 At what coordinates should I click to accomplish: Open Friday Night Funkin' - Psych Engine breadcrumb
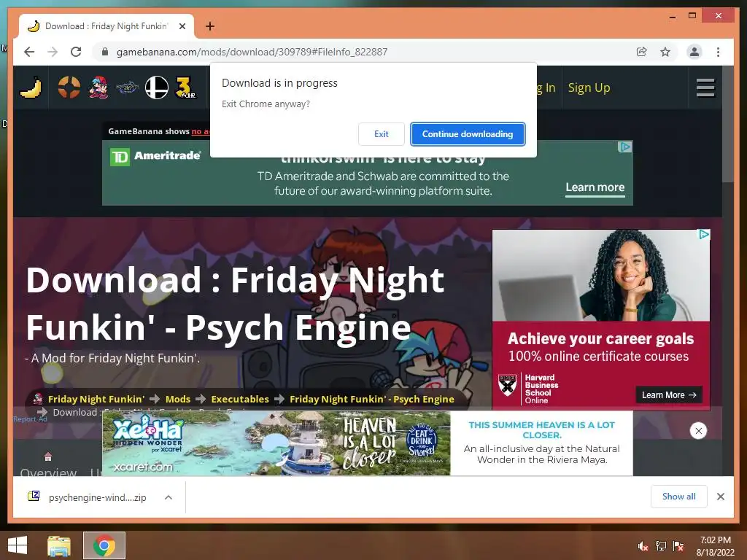pos(371,399)
